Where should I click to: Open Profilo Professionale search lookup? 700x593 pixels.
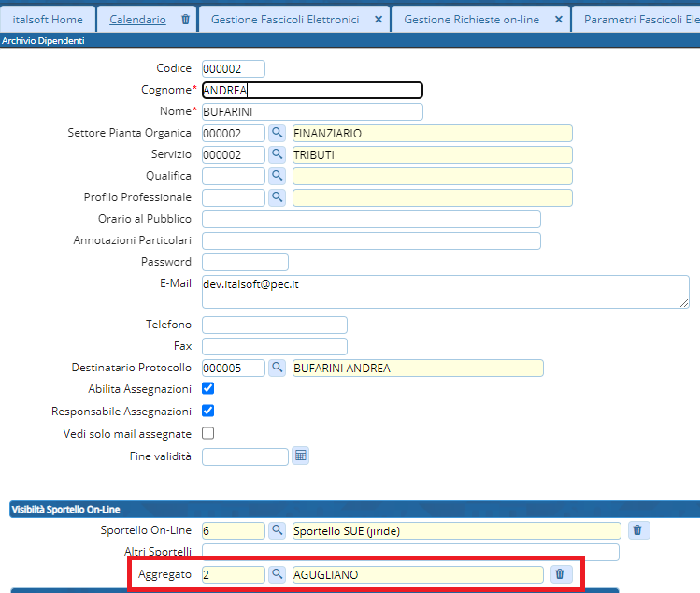point(278,197)
